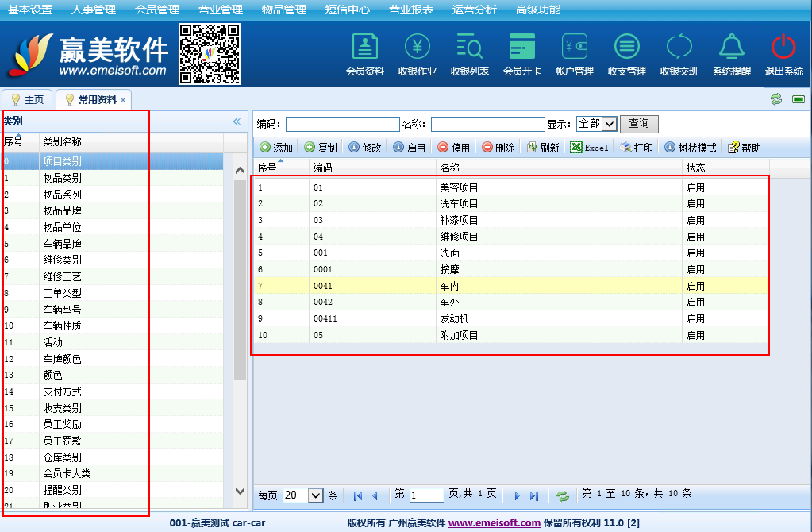Click the category list vertical scrollbar
The height and width of the screenshot is (532, 812).
click(x=241, y=318)
